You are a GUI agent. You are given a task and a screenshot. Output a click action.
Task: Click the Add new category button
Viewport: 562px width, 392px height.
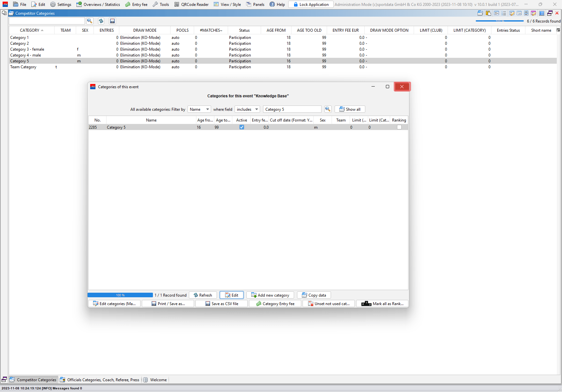(270, 295)
